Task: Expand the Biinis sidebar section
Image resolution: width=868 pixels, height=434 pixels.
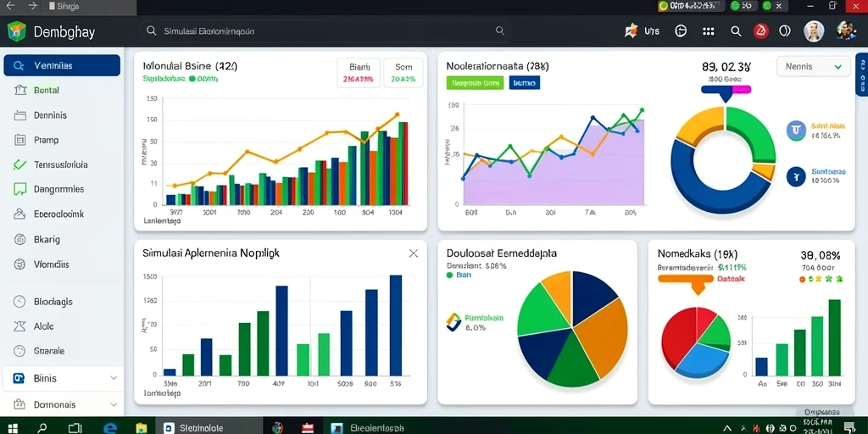Action: tap(61, 379)
